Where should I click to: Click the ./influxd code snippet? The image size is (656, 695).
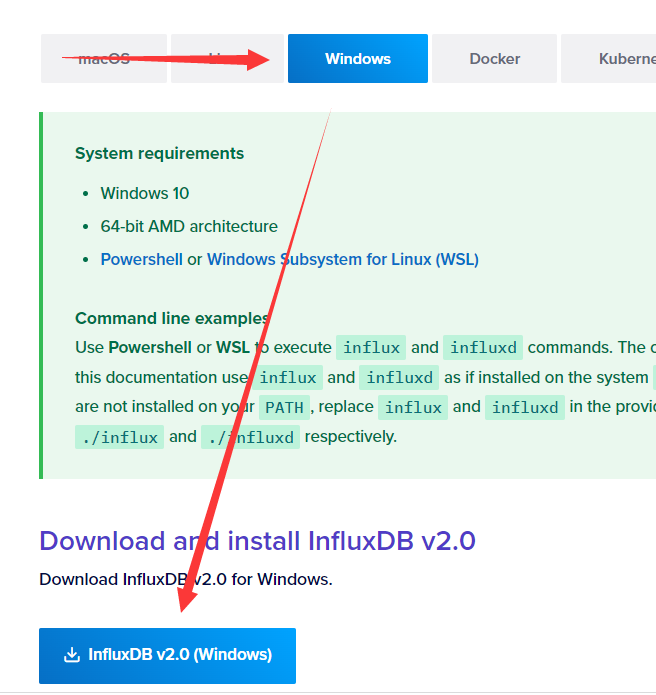[250, 437]
